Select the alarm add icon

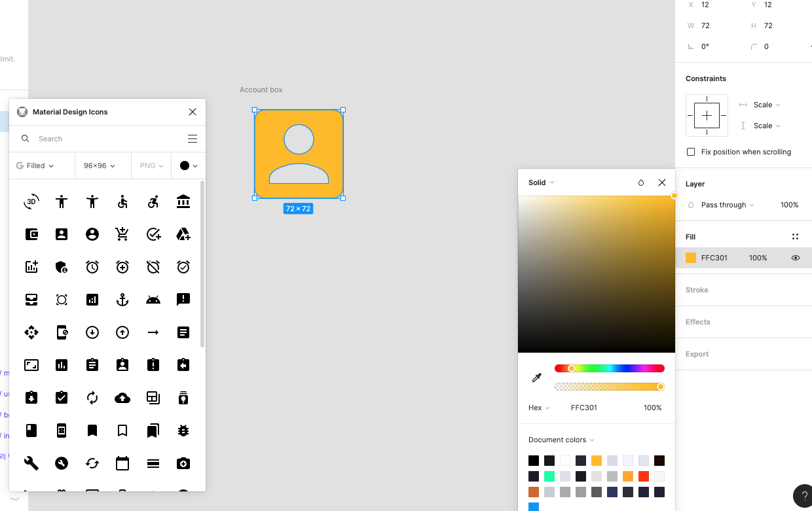pyautogui.click(x=122, y=267)
